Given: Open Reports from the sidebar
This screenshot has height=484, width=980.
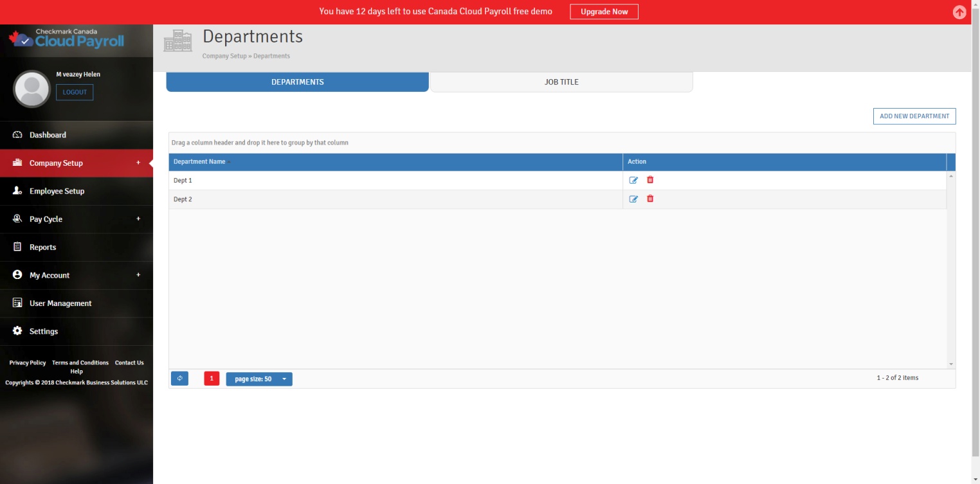Looking at the screenshot, I should [42, 247].
